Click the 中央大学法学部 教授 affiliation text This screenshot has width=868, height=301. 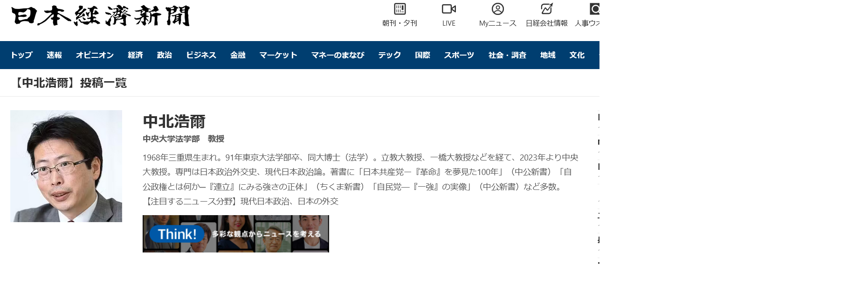(x=183, y=139)
